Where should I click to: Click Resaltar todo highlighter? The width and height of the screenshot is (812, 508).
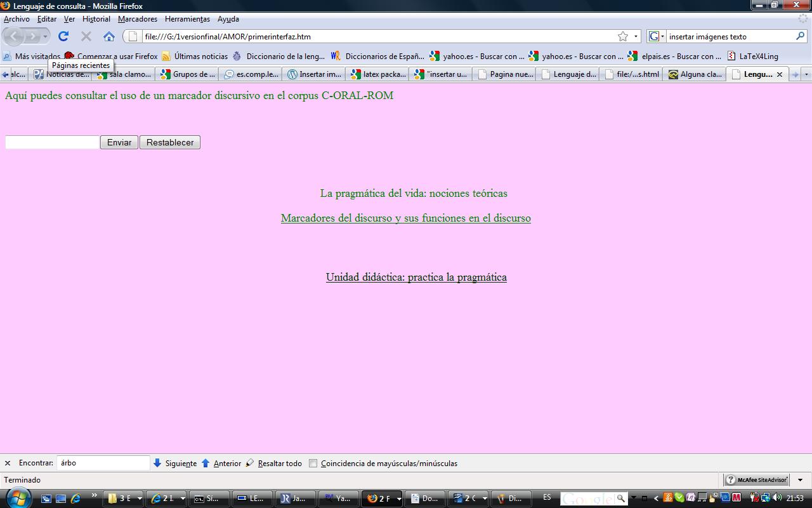pyautogui.click(x=250, y=463)
